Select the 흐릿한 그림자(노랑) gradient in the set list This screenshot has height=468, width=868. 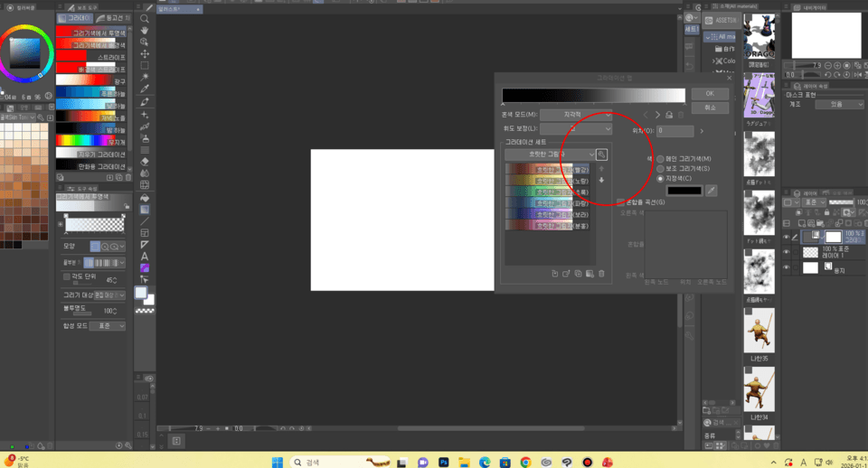click(x=548, y=181)
